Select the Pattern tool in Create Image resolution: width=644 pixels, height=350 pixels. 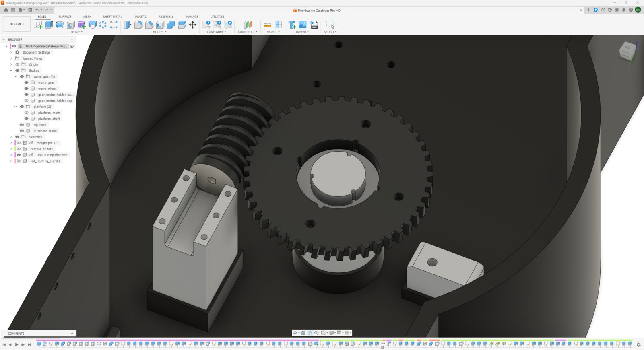pos(103,25)
